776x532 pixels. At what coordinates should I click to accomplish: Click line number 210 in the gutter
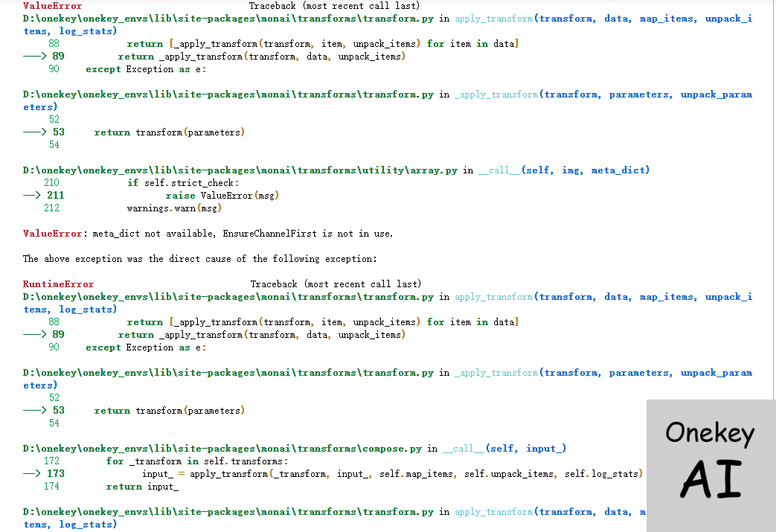[x=52, y=183]
